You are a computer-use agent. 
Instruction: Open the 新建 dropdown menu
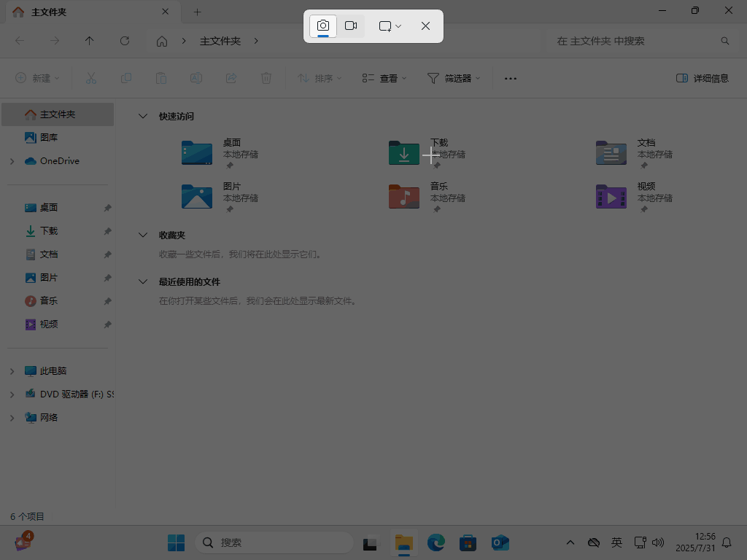pos(37,78)
